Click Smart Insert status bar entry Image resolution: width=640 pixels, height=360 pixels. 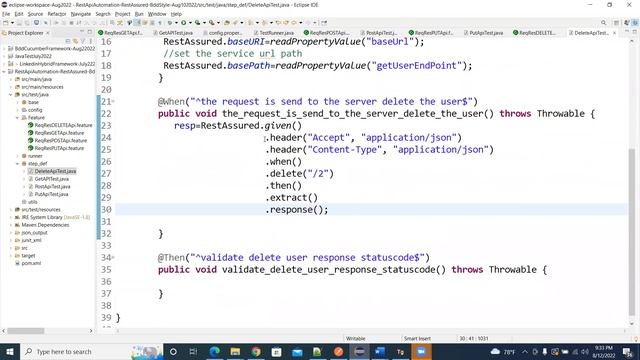coord(417,338)
